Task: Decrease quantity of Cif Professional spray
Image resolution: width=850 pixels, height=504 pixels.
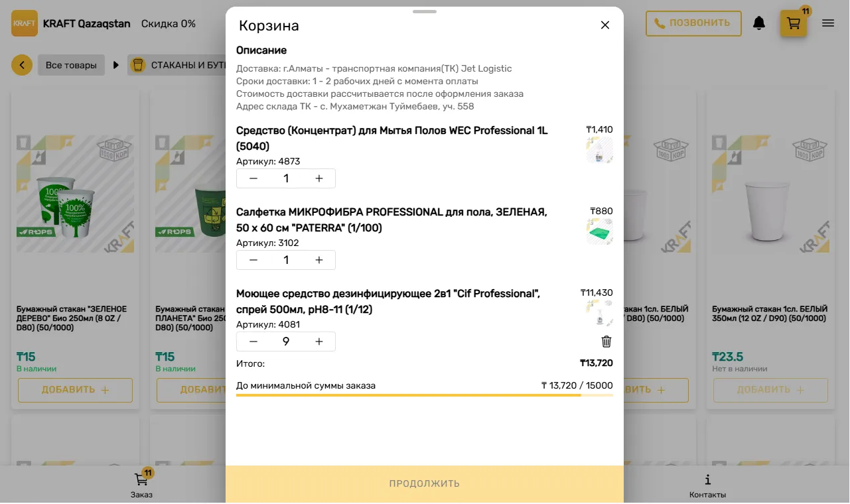Action: point(253,342)
